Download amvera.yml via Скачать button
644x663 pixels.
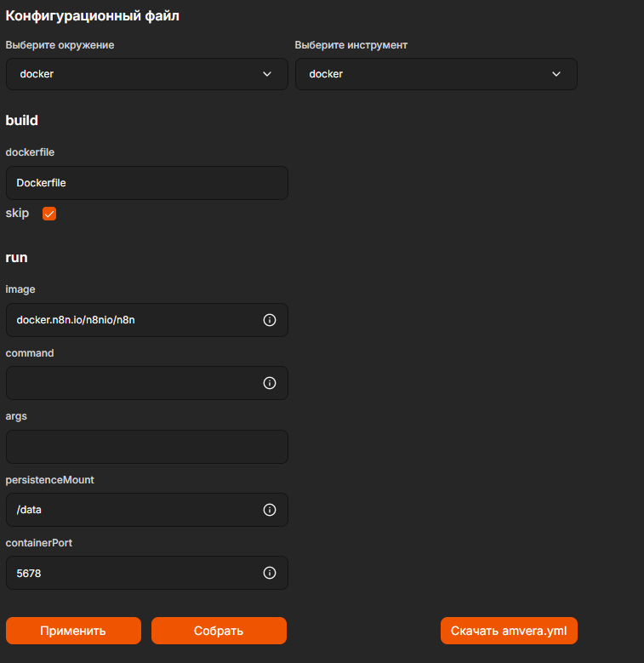pyautogui.click(x=509, y=631)
